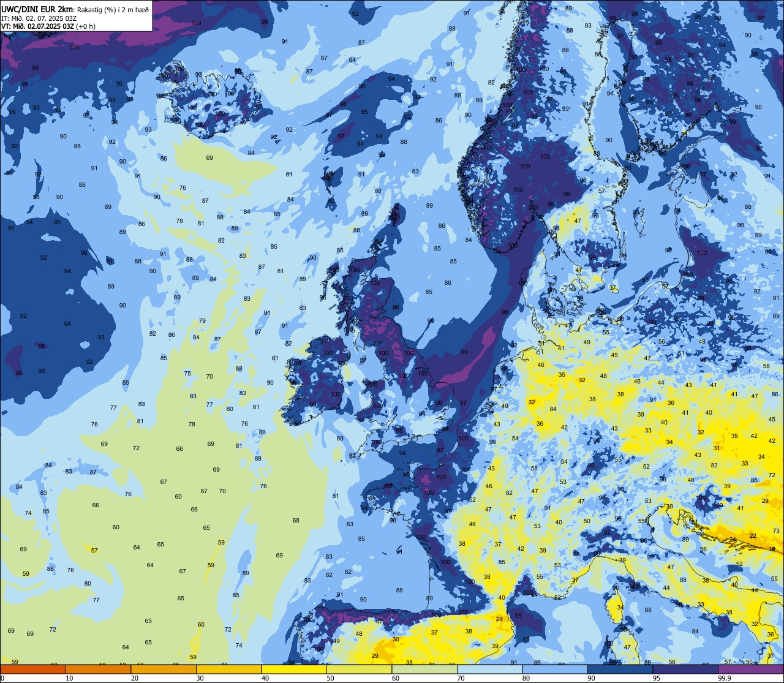
Task: Choose the 90–95 medium blue legend swatch
Action: click(x=620, y=670)
